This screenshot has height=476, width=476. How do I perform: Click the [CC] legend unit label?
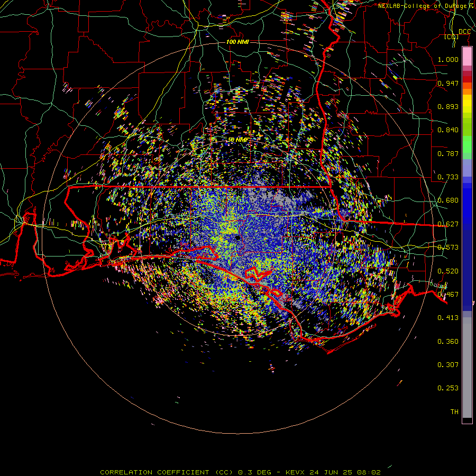tap(452, 36)
